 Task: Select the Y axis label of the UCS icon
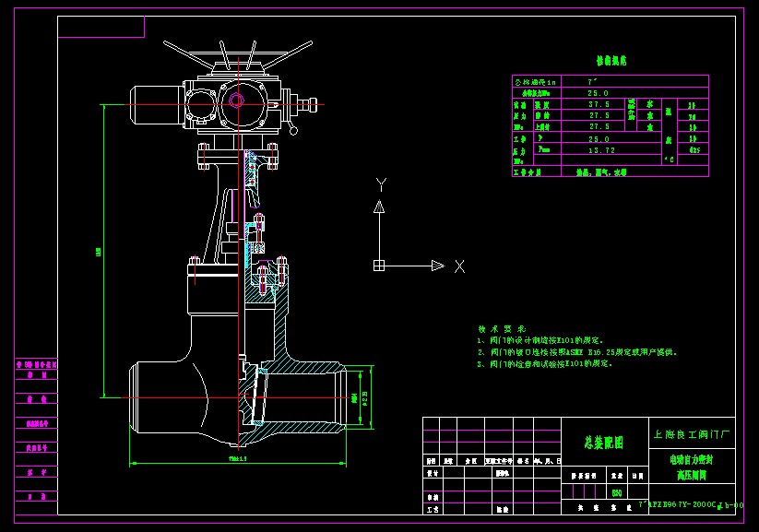coord(380,183)
